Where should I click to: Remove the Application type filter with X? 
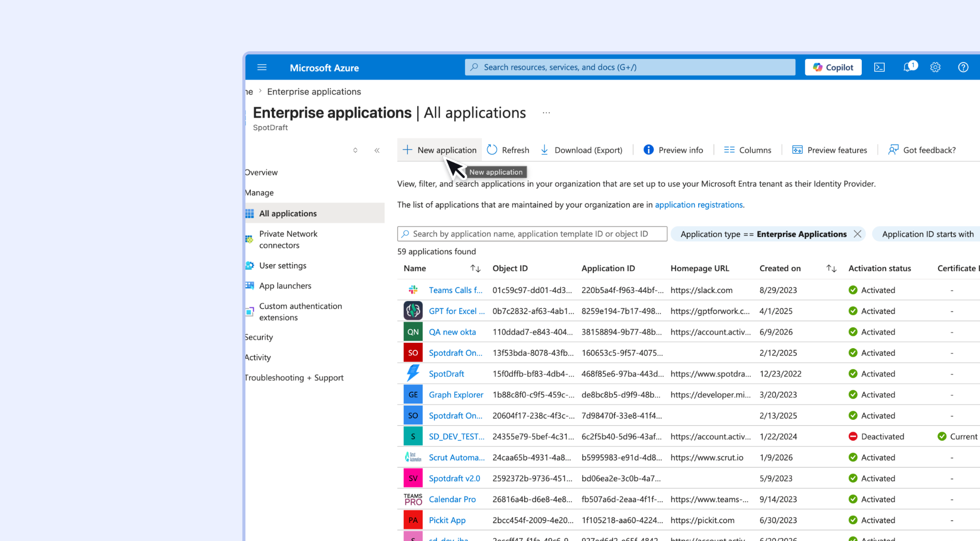point(857,234)
